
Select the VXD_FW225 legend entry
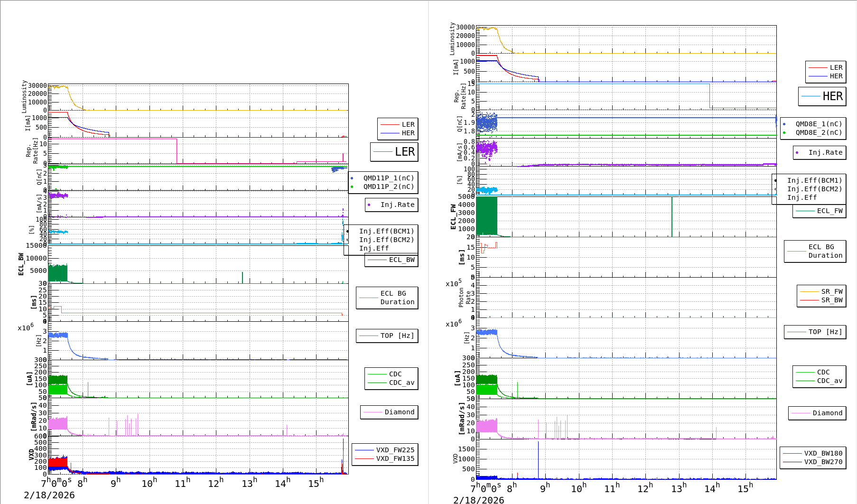coord(385,450)
